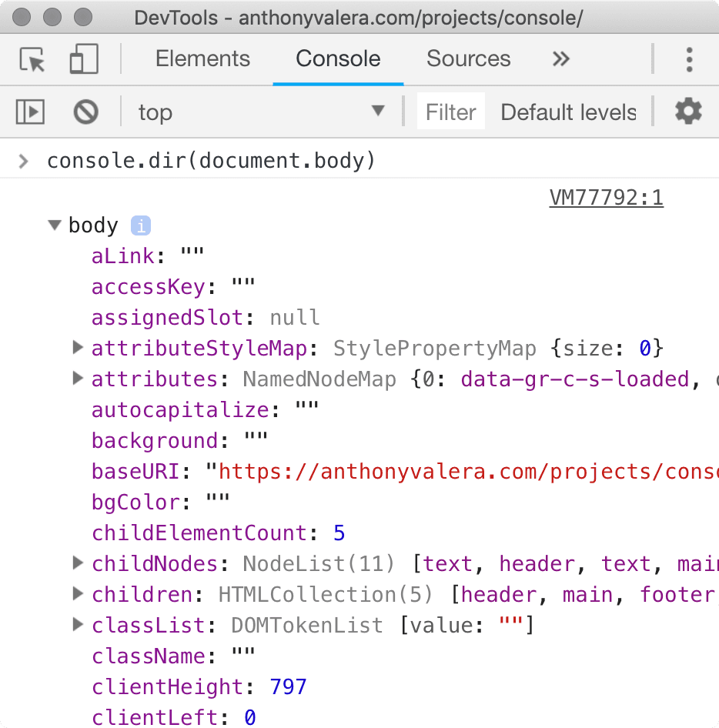Click the Filter input field
The image size is (719, 728).
(450, 112)
